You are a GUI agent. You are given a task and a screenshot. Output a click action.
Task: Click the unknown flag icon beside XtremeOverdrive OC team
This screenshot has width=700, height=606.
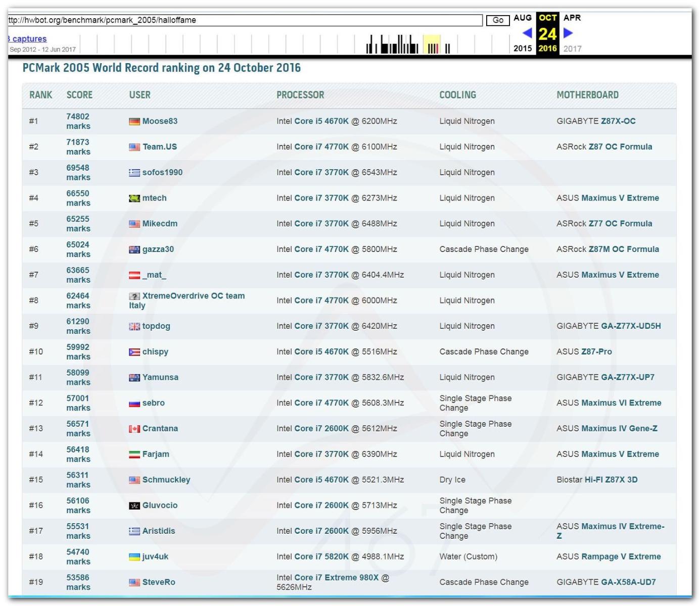(x=134, y=296)
